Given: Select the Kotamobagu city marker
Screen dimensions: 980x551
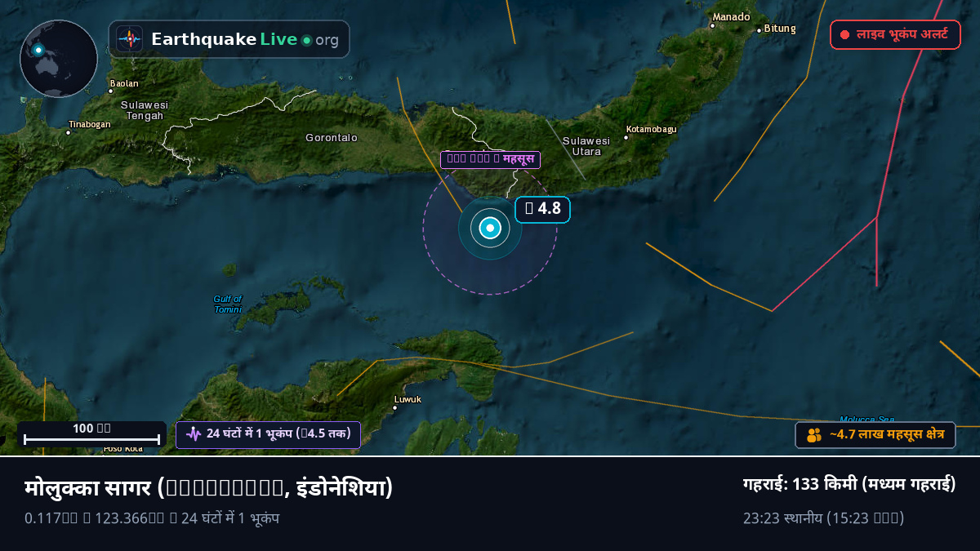Looking at the screenshot, I should pos(626,137).
